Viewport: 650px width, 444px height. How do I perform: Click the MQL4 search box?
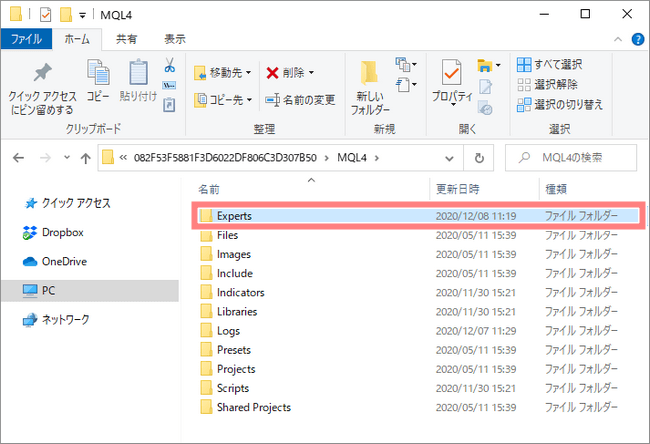pos(571,158)
